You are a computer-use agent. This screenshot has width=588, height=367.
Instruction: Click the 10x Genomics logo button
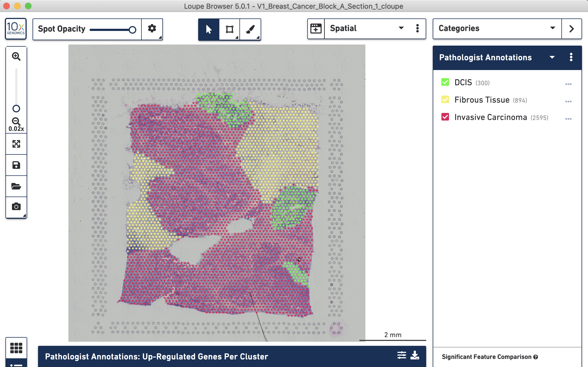(x=16, y=29)
